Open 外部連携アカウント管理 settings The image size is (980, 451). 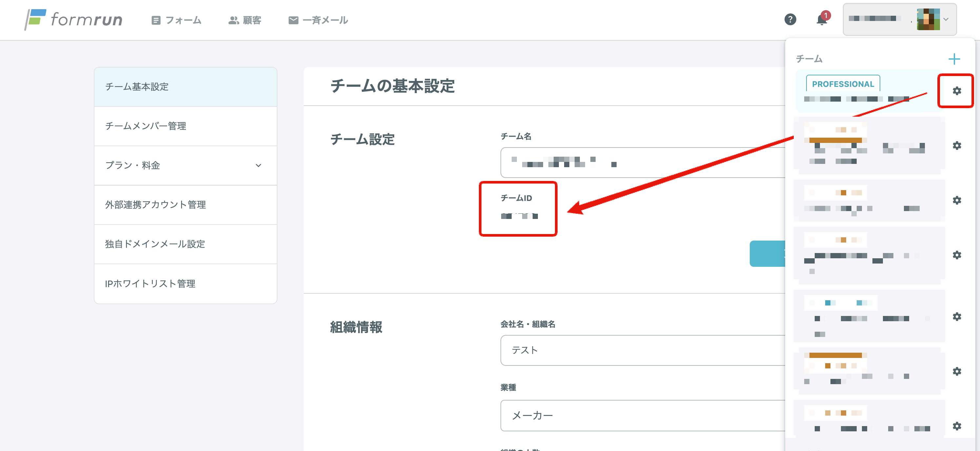pos(185,205)
